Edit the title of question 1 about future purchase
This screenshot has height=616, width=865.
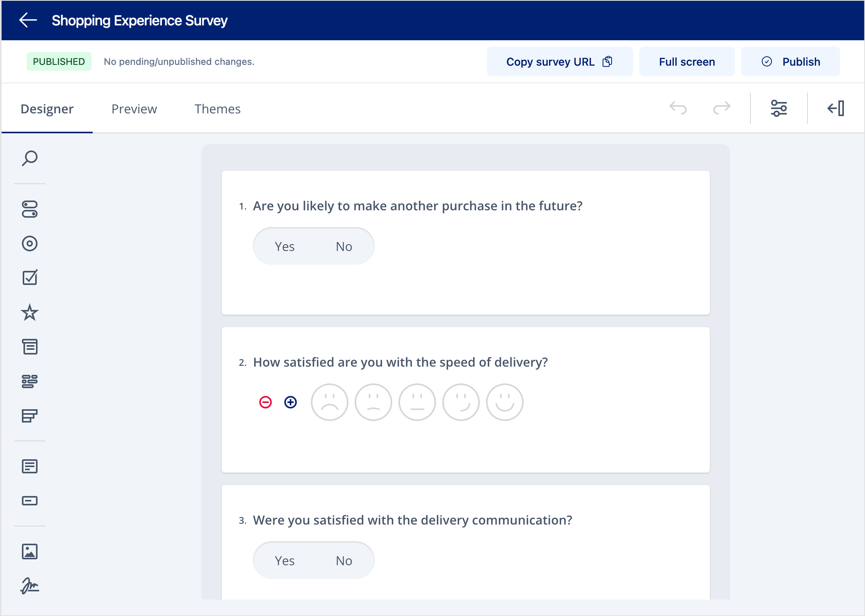click(418, 206)
